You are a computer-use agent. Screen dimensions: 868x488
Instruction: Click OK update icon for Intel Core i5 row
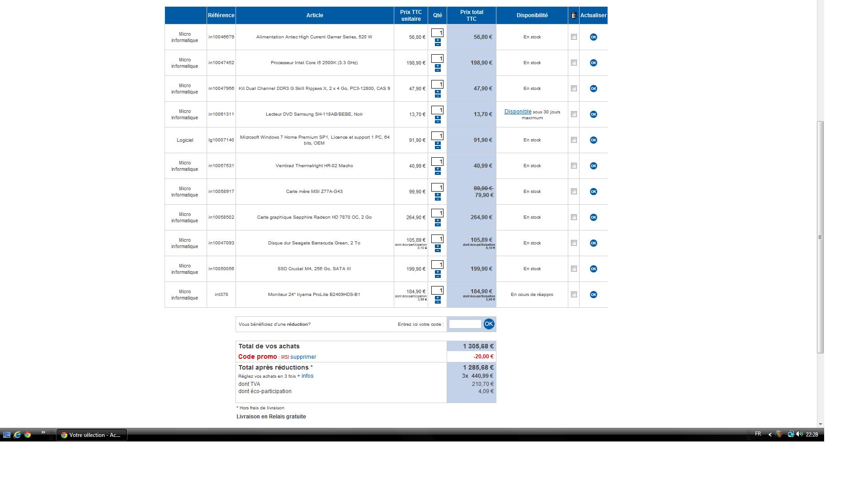point(593,63)
